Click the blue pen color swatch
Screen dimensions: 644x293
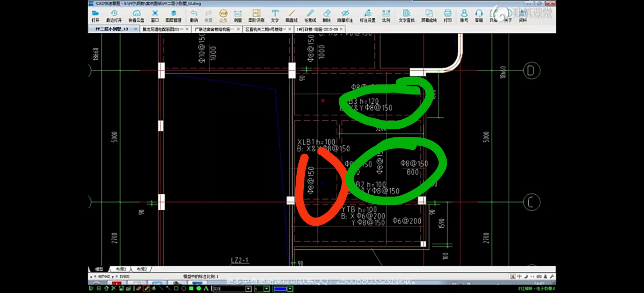tap(280, 289)
